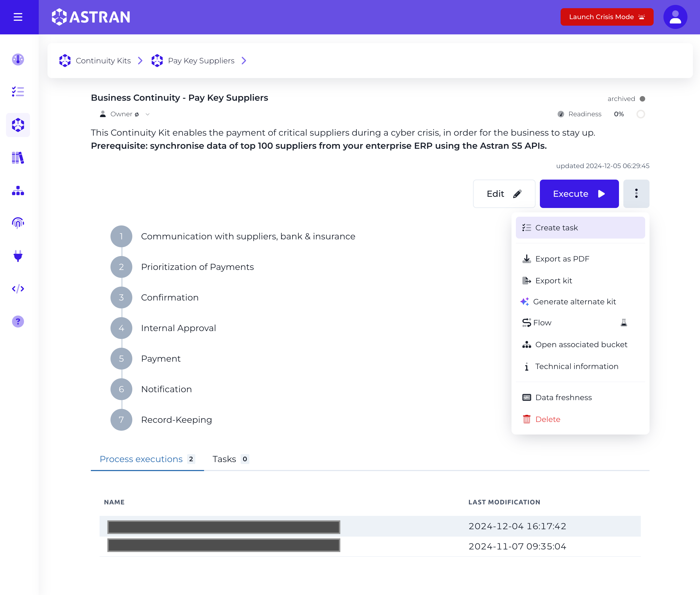
Task: Click the 0% readiness value
Action: coord(619,114)
